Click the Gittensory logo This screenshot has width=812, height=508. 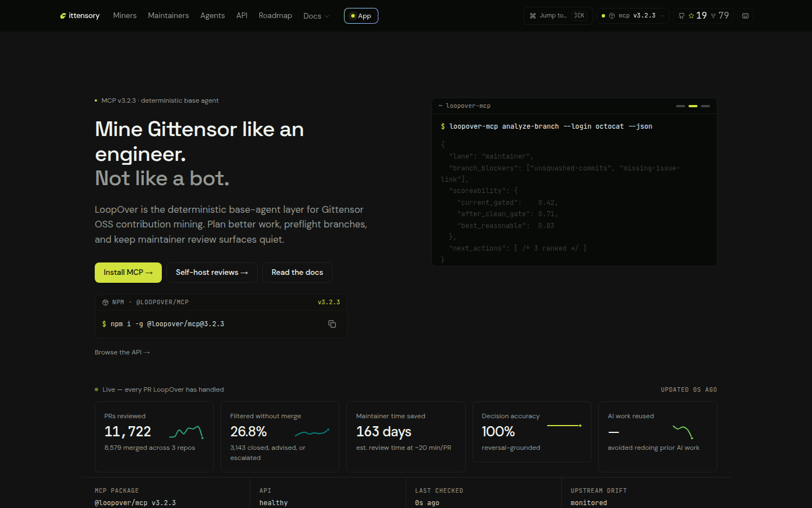click(x=80, y=16)
